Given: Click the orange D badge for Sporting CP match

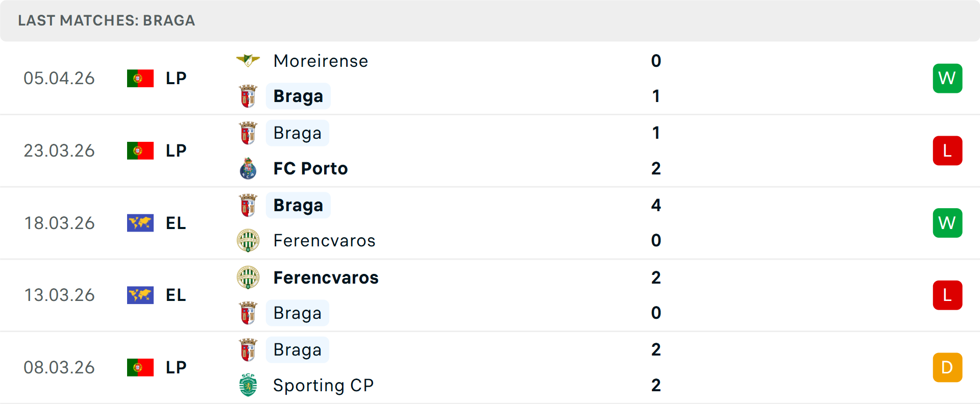Looking at the screenshot, I should (947, 367).
